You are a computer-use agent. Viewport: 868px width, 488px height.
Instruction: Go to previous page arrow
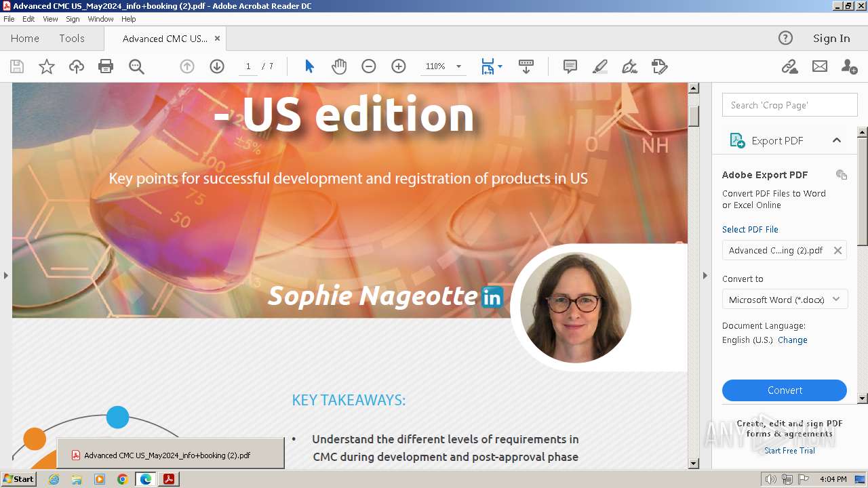click(187, 66)
